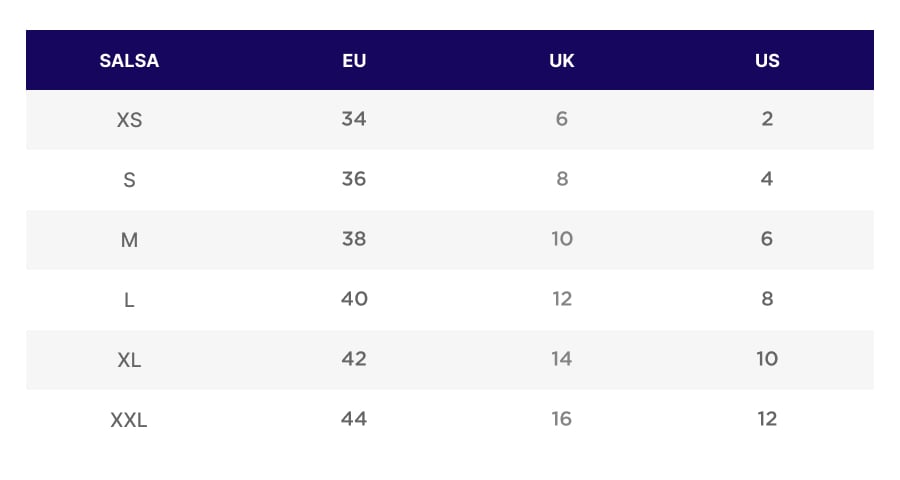The height and width of the screenshot is (480, 900).
Task: Click the EU column header
Action: (x=354, y=60)
